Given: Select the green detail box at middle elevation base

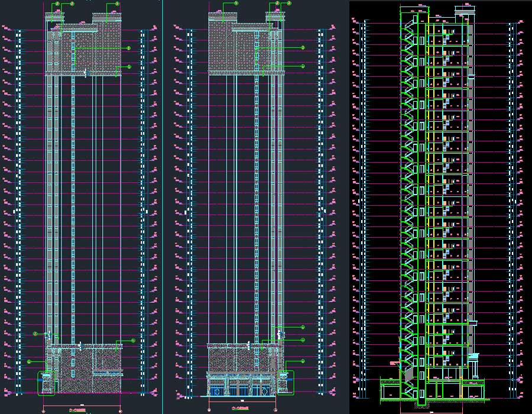Looking at the screenshot, I should [x=286, y=382].
